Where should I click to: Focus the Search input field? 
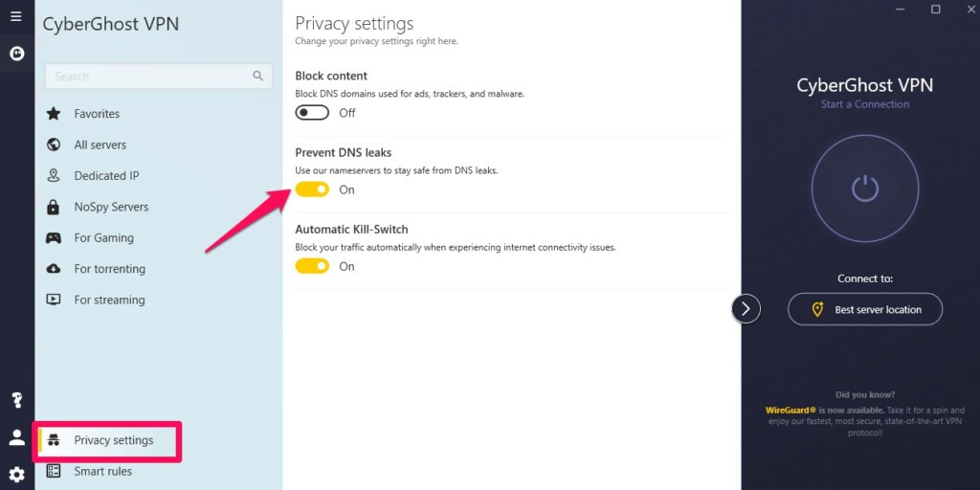tap(159, 77)
